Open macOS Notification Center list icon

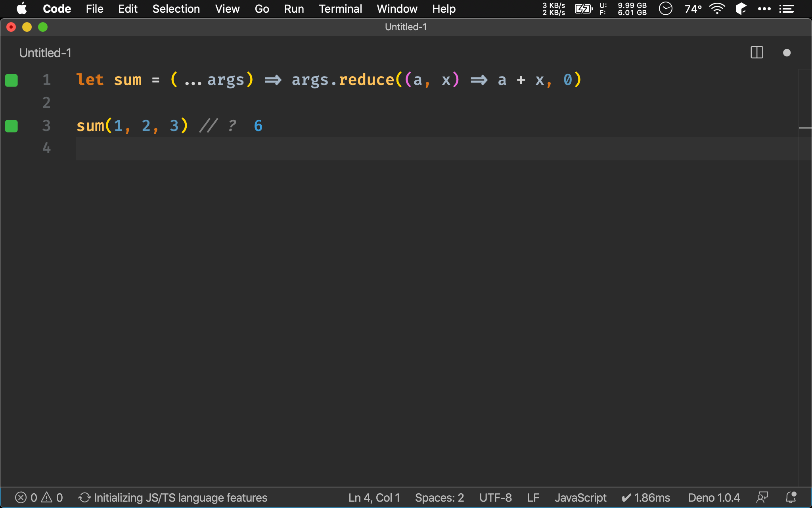pyautogui.click(x=787, y=9)
